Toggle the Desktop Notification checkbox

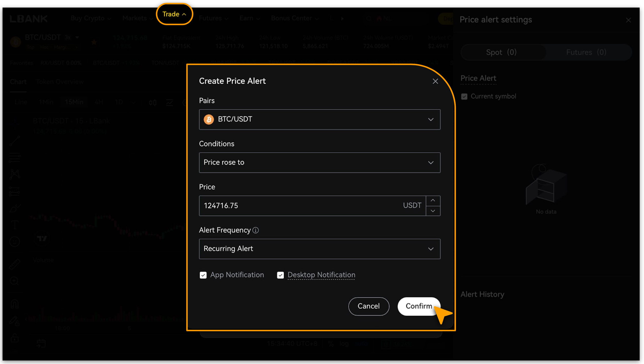280,275
